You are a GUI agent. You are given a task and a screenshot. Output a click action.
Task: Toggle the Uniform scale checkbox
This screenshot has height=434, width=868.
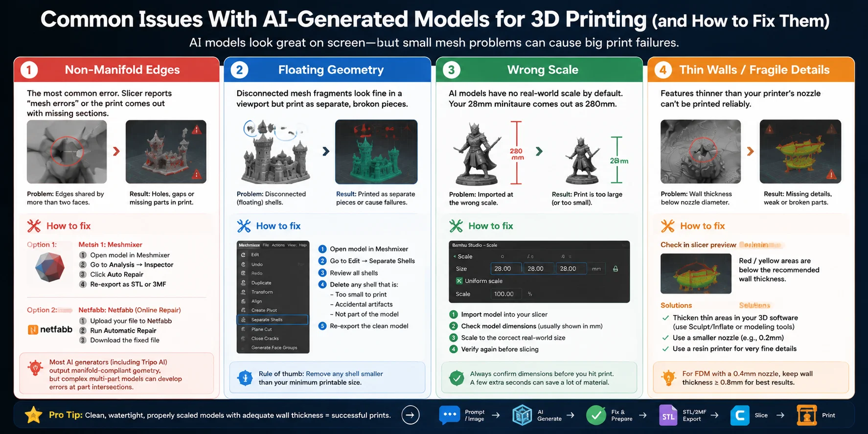tap(459, 281)
